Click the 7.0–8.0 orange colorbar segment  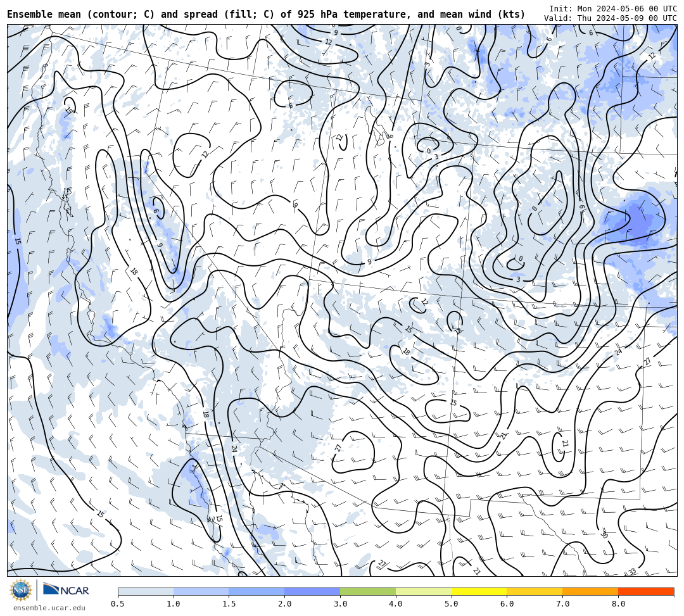click(x=590, y=591)
